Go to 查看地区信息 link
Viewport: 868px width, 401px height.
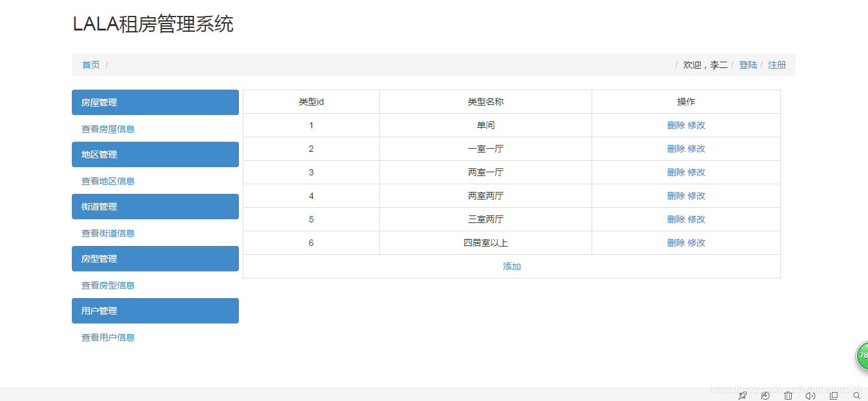[108, 181]
